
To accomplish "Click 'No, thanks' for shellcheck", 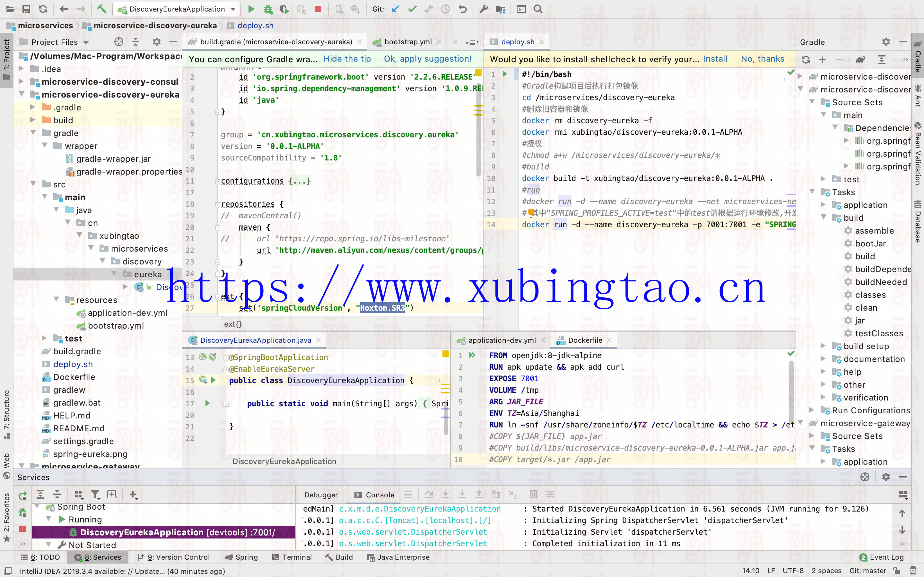I will pyautogui.click(x=762, y=59).
